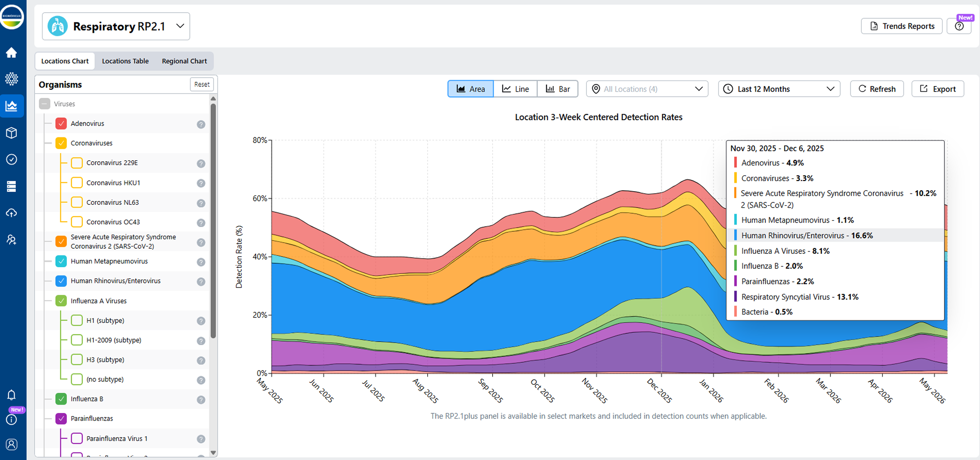Screen dimensions: 980x460
Task: Click help icon beside Coronavirus 229E
Action: pos(201,164)
